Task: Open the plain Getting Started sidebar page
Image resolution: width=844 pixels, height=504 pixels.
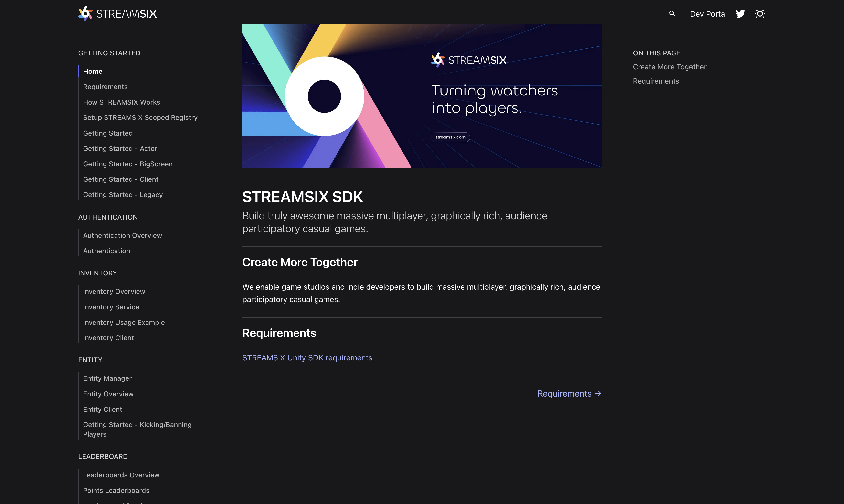Action: pyautogui.click(x=108, y=133)
